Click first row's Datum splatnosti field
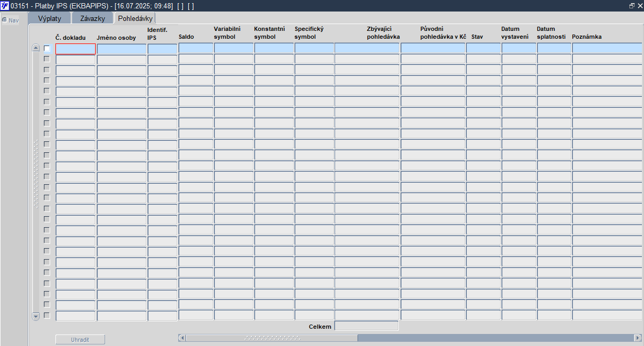The image size is (644, 346). click(x=554, y=48)
